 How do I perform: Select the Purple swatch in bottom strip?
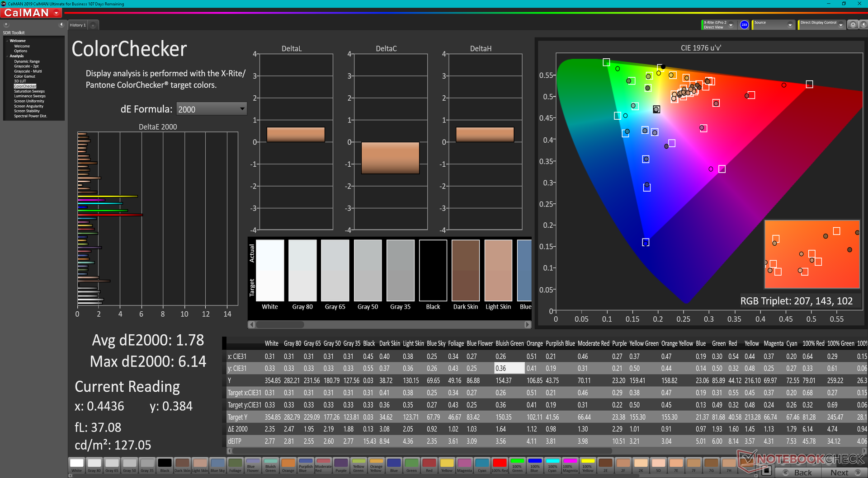[341, 465]
